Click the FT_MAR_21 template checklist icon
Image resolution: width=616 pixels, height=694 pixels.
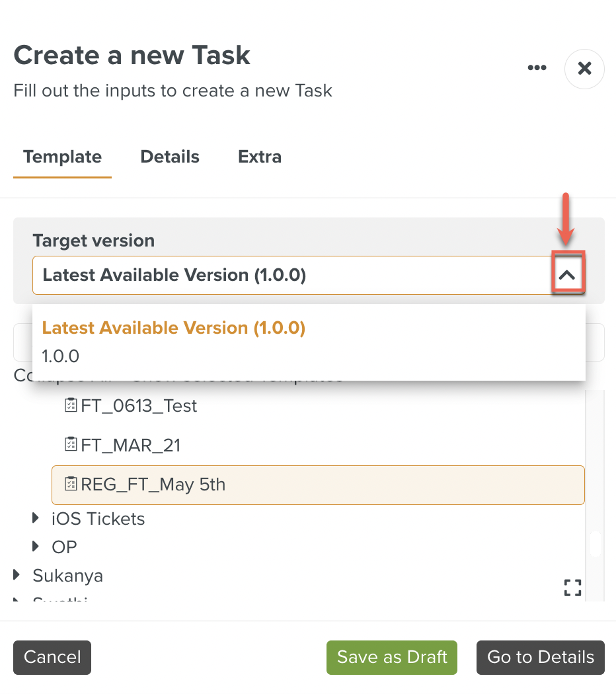pos(71,445)
